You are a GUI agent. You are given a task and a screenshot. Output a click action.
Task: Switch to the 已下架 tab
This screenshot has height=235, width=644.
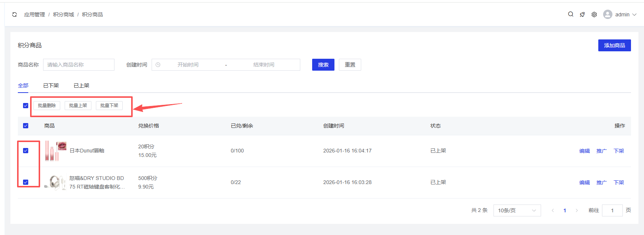[51, 86]
